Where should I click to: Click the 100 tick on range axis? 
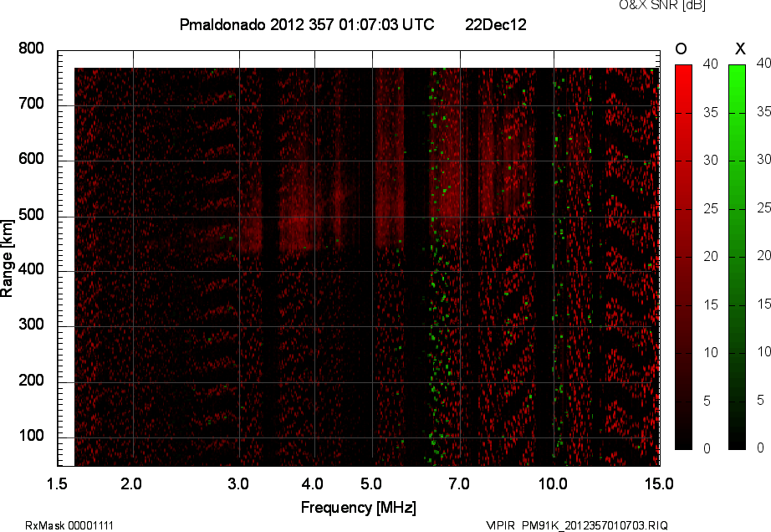coord(32,437)
